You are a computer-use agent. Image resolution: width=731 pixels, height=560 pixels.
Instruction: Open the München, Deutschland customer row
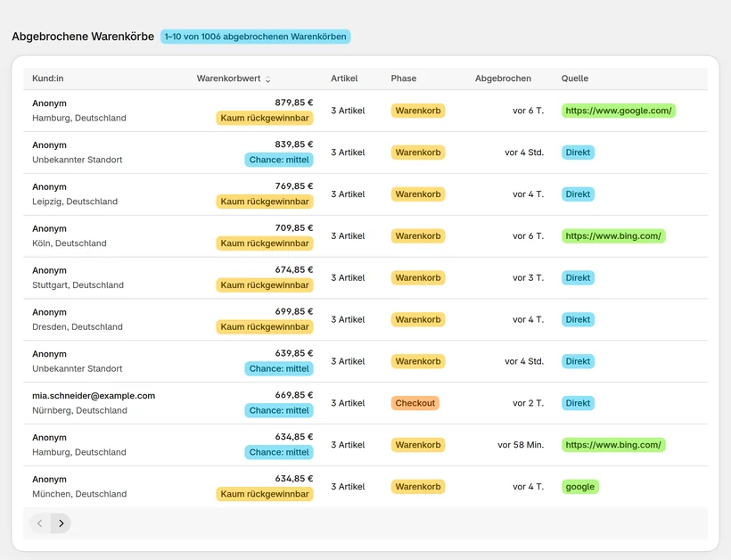[365, 486]
